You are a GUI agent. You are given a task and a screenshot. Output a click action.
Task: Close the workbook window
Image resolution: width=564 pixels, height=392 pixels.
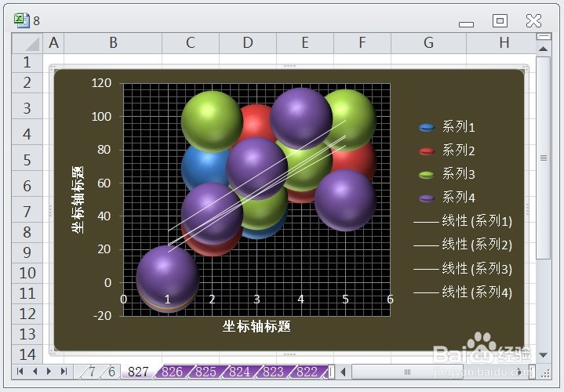[533, 21]
